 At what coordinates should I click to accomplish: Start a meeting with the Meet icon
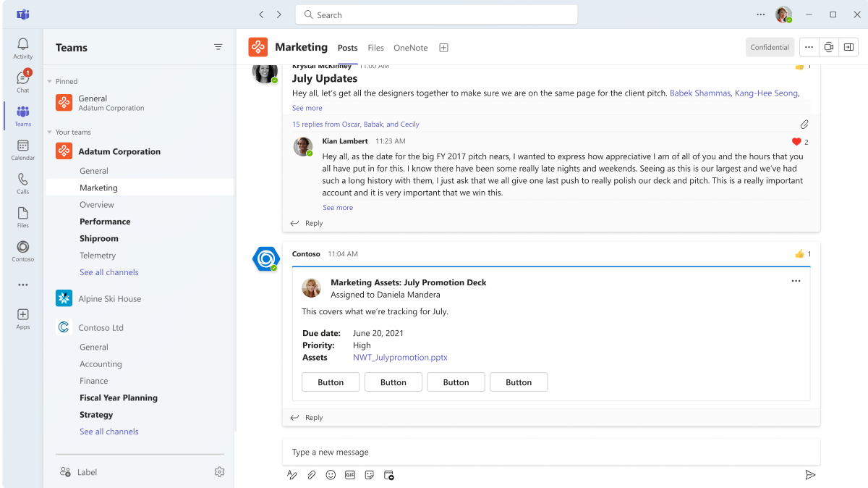[x=829, y=47]
